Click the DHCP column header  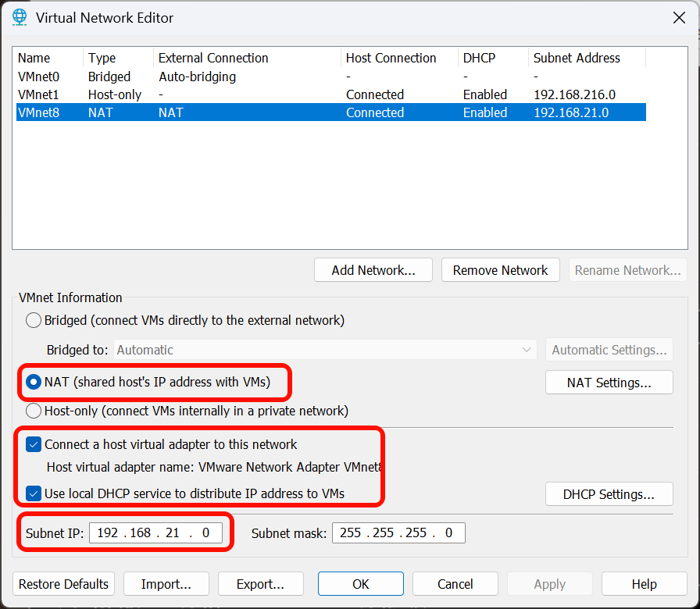(x=493, y=58)
